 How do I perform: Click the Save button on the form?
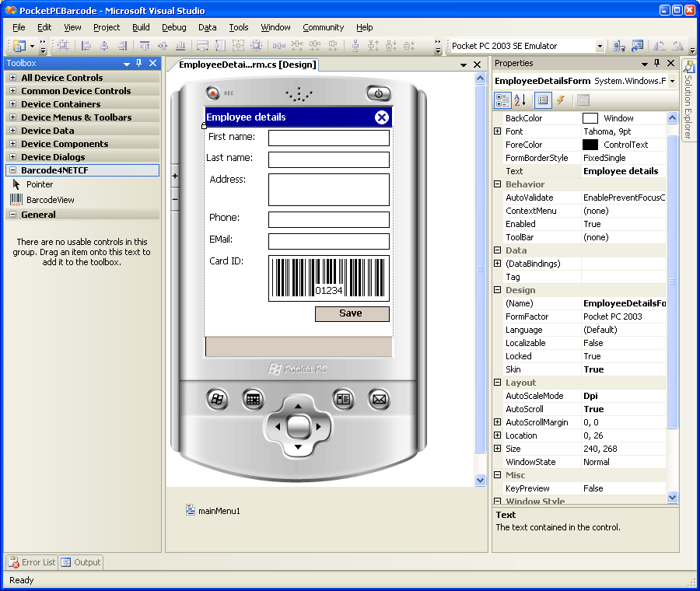coord(352,313)
